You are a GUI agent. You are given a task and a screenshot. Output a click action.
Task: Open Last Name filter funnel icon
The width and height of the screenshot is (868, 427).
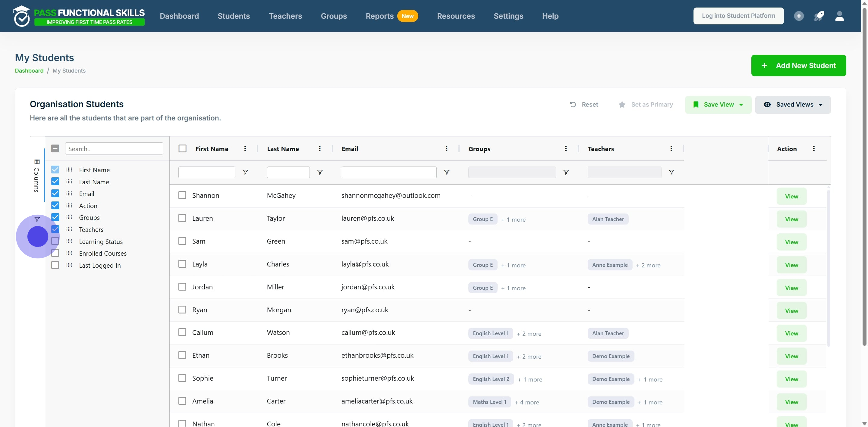pos(320,172)
